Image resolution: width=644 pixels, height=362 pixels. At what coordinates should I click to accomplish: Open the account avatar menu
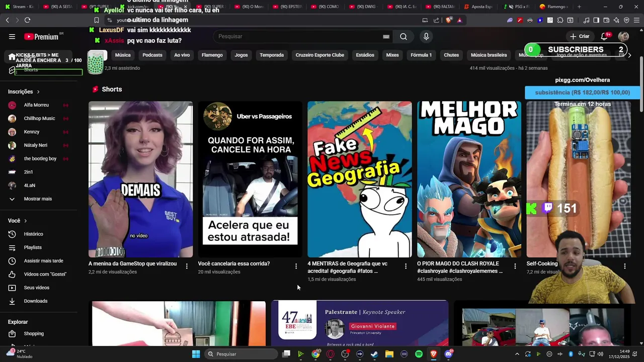(624, 37)
